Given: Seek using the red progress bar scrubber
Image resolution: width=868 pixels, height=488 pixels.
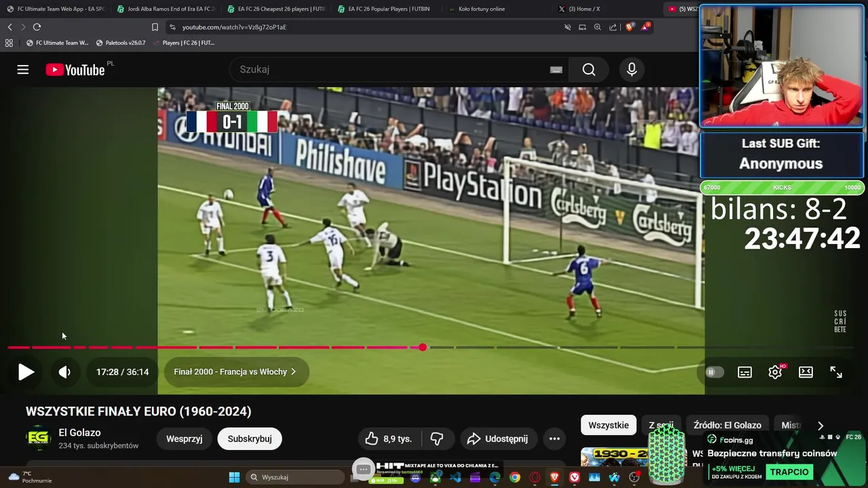Looking at the screenshot, I should pos(422,348).
